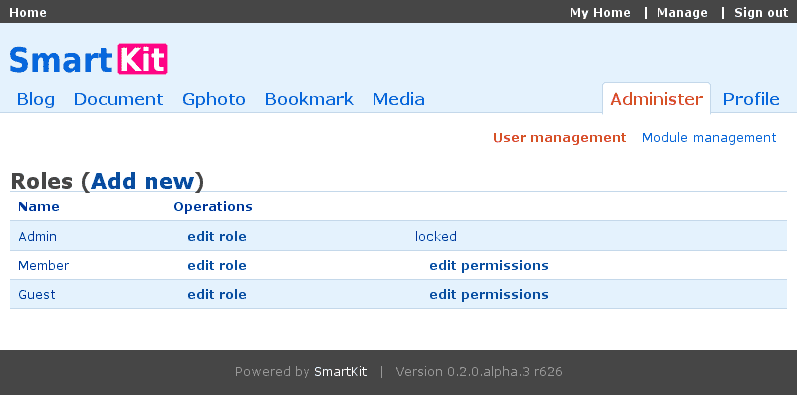Screen dimensions: 797x395
Task: Select the Member role name
Action: point(44,265)
